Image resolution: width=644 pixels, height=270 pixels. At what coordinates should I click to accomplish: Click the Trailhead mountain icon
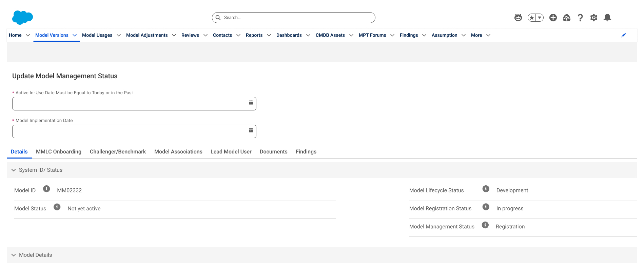pos(567,18)
